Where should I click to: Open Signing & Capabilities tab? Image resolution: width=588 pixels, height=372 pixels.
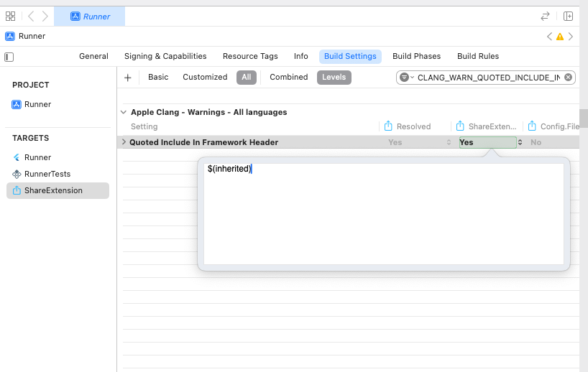point(165,56)
